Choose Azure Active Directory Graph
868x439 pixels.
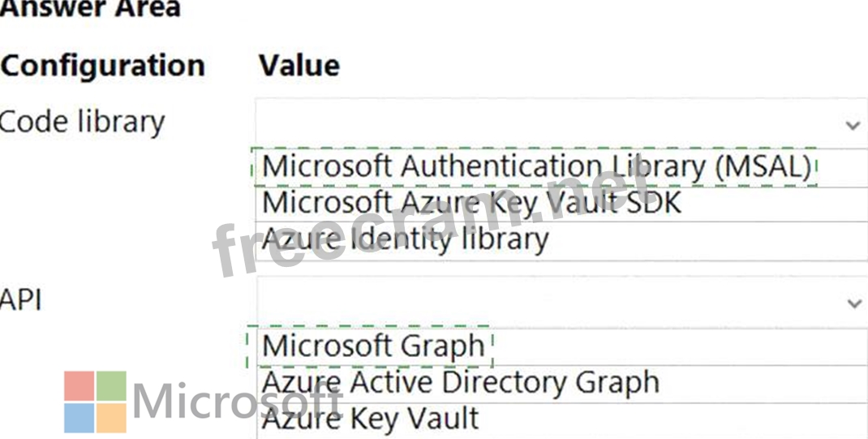click(460, 382)
